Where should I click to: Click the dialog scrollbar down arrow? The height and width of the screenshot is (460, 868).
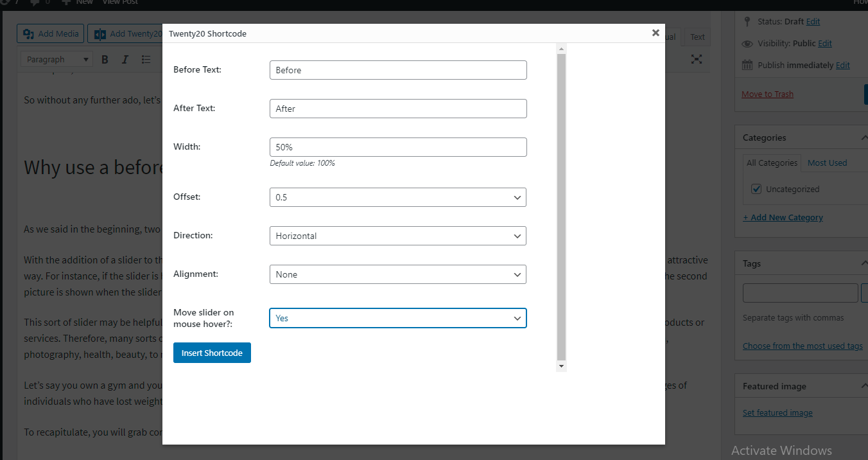pos(562,366)
